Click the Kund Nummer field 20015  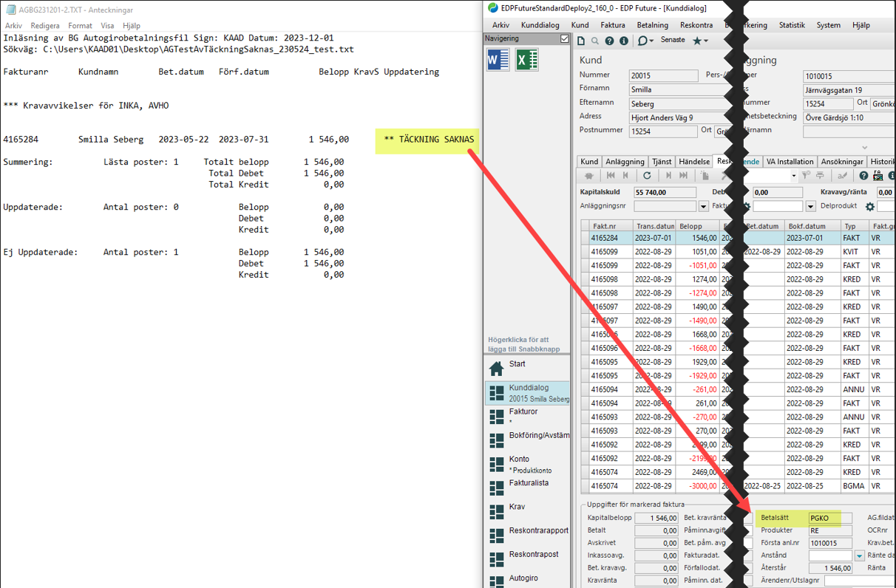[x=663, y=75]
